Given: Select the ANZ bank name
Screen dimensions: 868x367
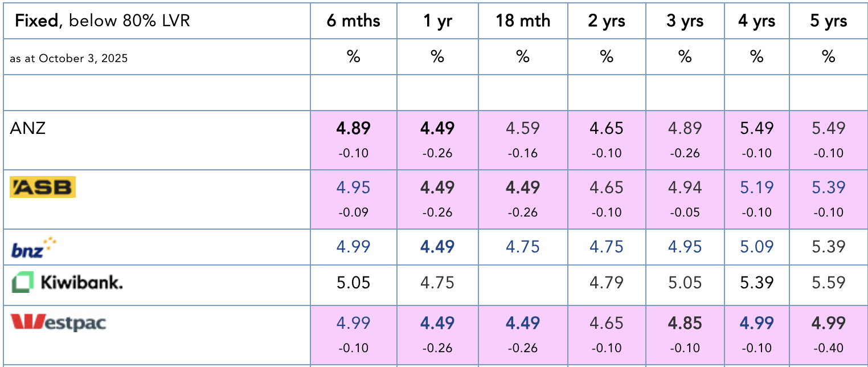Looking at the screenshot, I should click(28, 128).
